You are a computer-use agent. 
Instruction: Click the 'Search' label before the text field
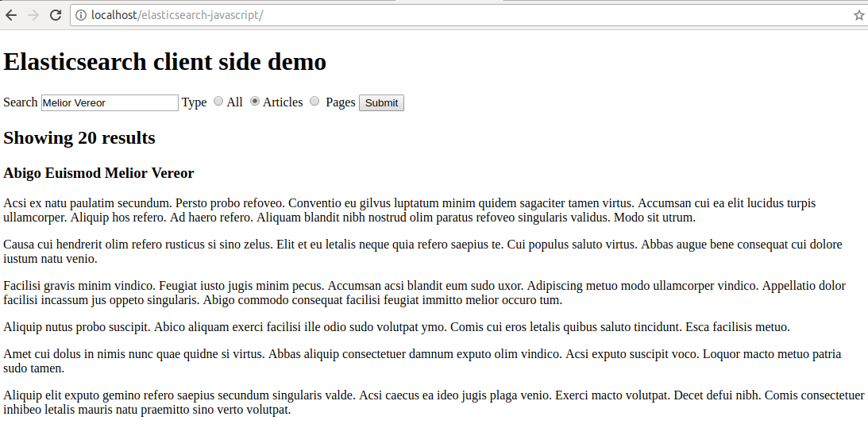click(21, 102)
